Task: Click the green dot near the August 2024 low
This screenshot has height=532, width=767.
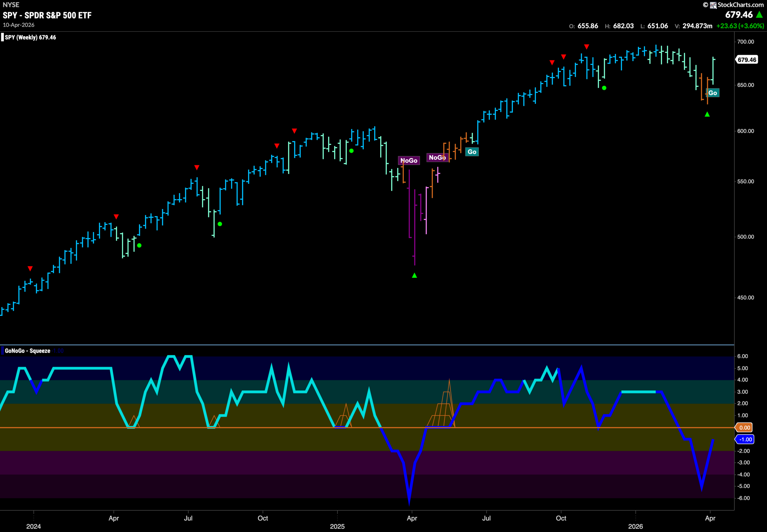Action: click(220, 224)
